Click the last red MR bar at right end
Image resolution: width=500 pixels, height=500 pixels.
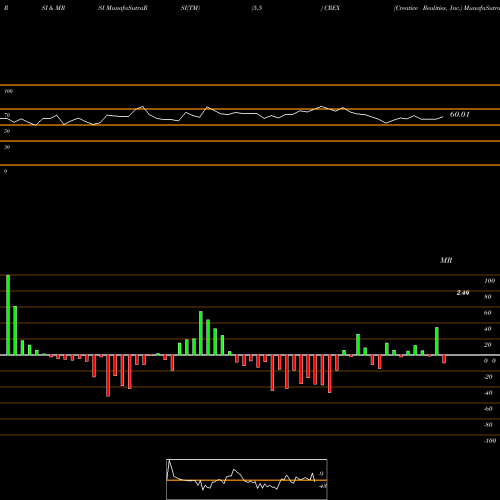(444, 359)
